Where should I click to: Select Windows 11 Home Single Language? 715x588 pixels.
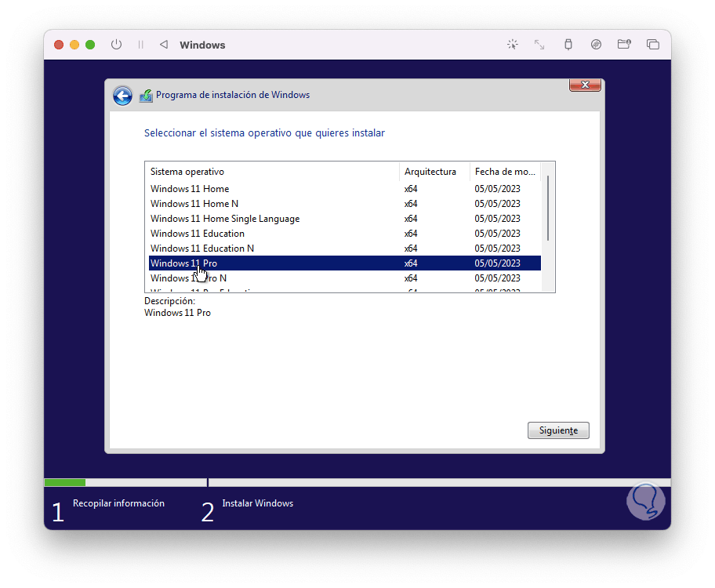(x=345, y=219)
